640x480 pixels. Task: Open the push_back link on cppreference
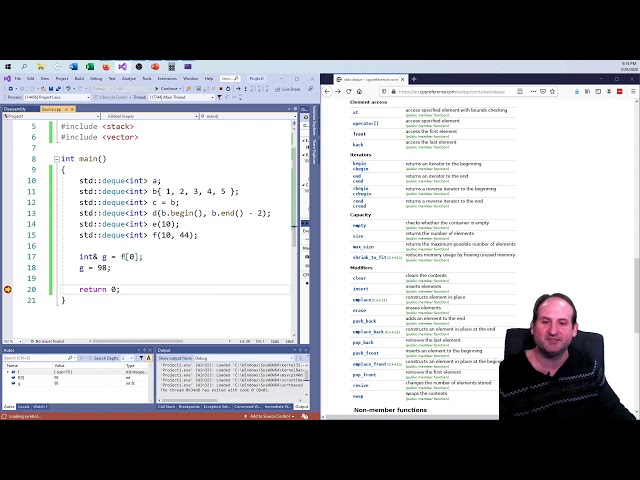coord(364,321)
